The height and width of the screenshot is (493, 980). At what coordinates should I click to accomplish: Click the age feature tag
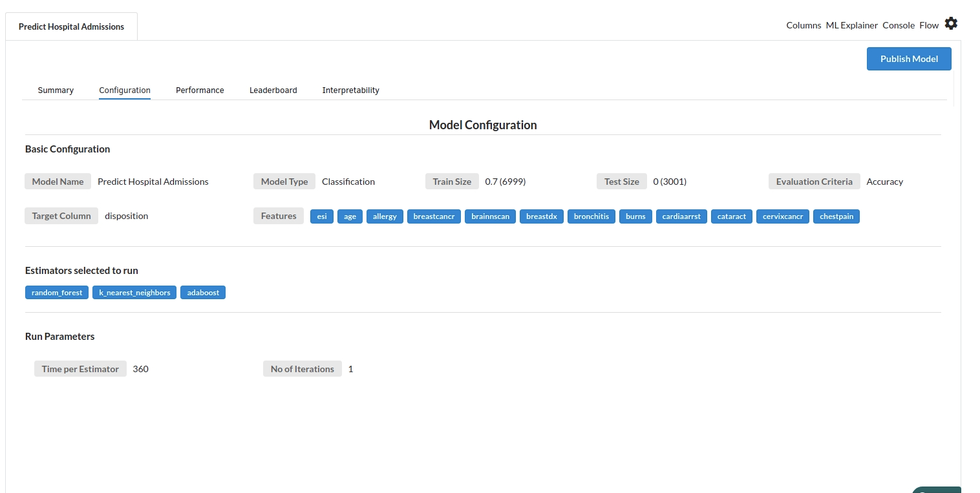click(x=350, y=216)
